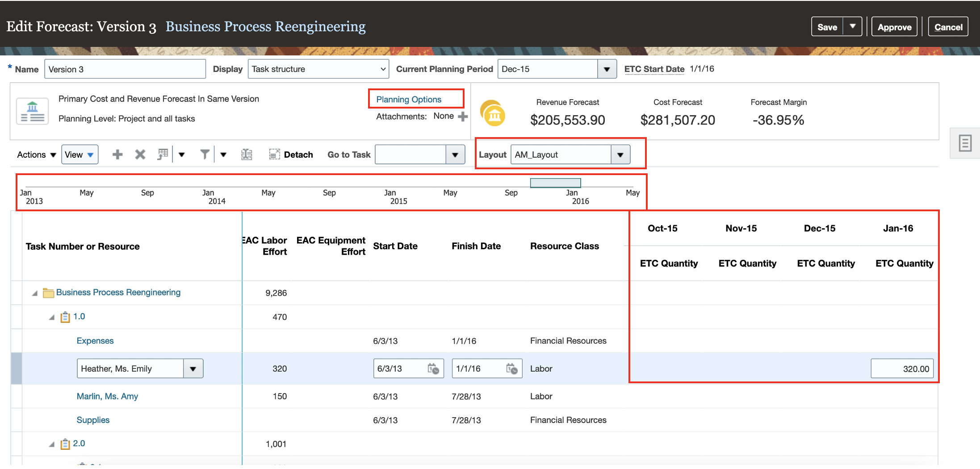This screenshot has width=980, height=469.
Task: Click the project folder icon
Action: (48, 293)
